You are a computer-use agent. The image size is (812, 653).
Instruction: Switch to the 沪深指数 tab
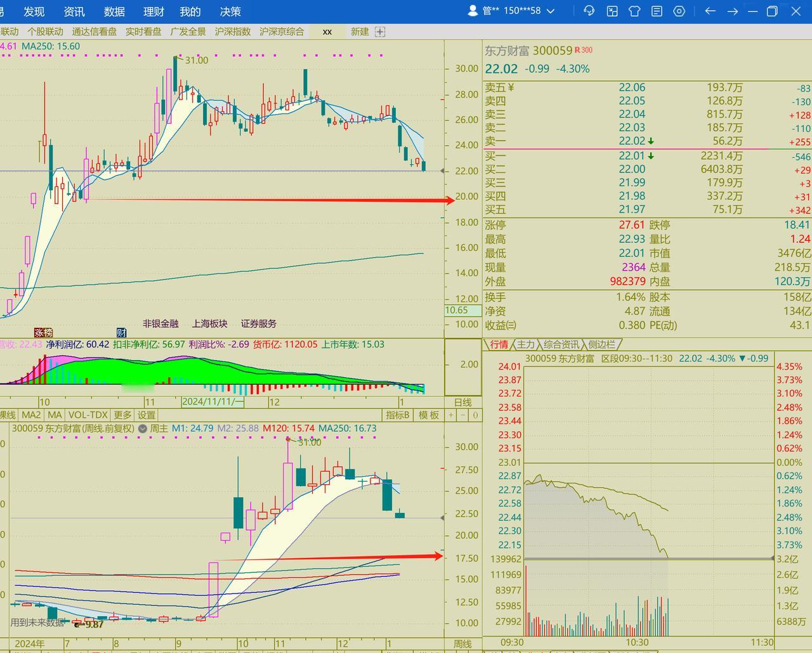tap(233, 32)
